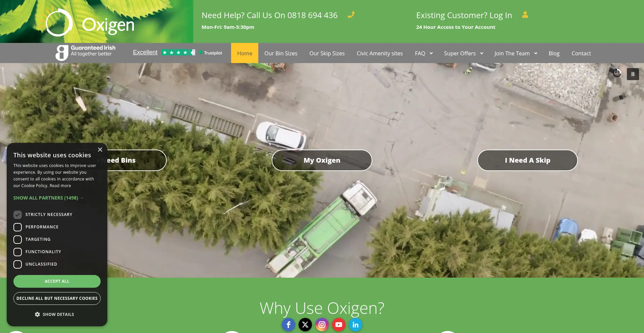
Task: Expand the FAQ dropdown menu
Action: [424, 53]
